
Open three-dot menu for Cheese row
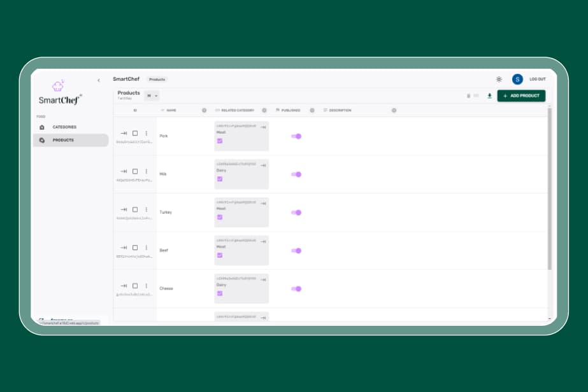click(147, 286)
